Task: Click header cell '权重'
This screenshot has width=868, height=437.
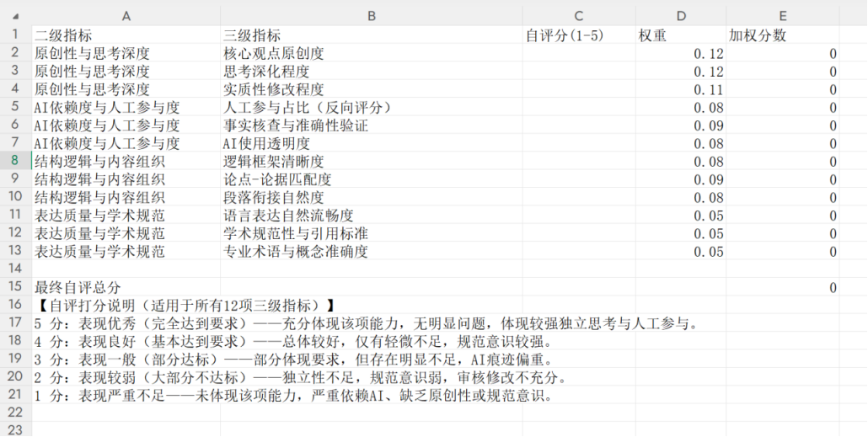Action: coord(681,35)
